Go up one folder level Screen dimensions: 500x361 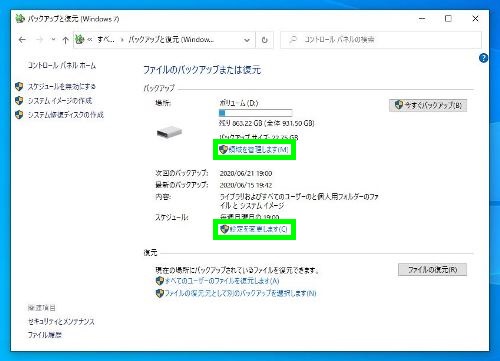click(x=65, y=40)
